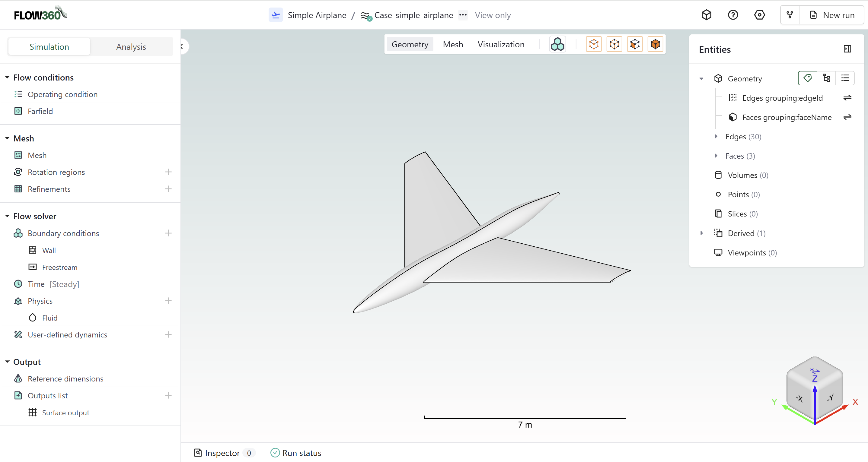The width and height of the screenshot is (868, 462).
Task: Switch Entities to list view mode
Action: pos(845,78)
